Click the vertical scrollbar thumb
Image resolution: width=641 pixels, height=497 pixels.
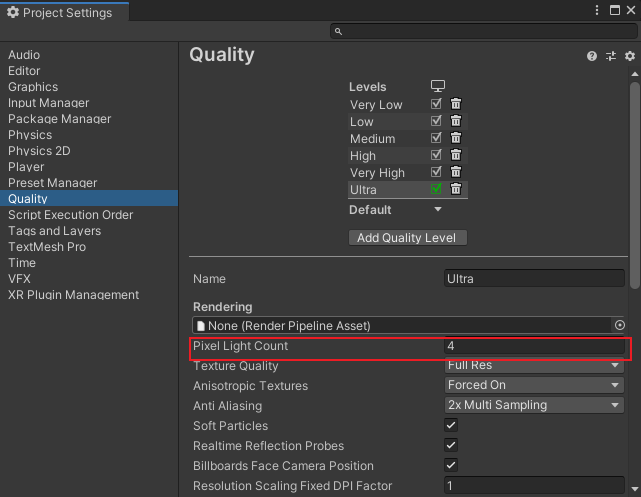(x=635, y=185)
